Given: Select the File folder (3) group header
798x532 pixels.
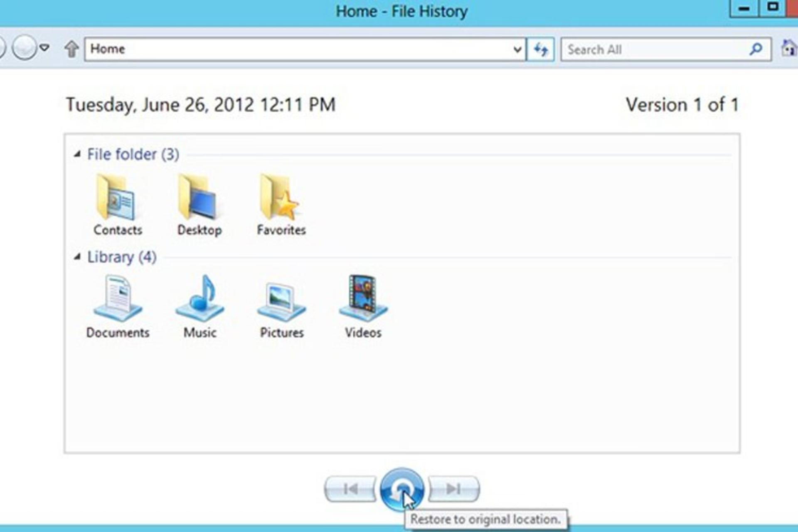Looking at the screenshot, I should (133, 155).
